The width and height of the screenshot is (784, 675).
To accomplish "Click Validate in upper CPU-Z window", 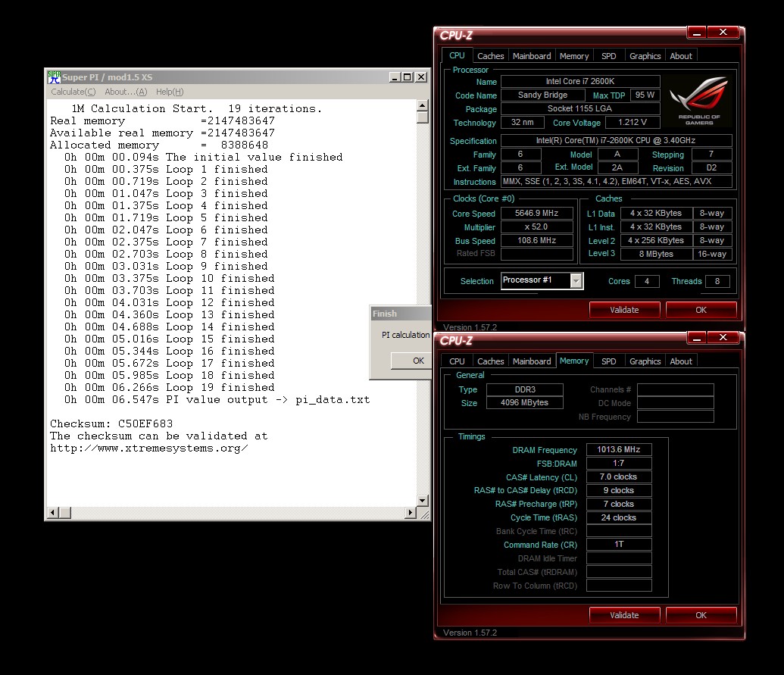I will (624, 310).
